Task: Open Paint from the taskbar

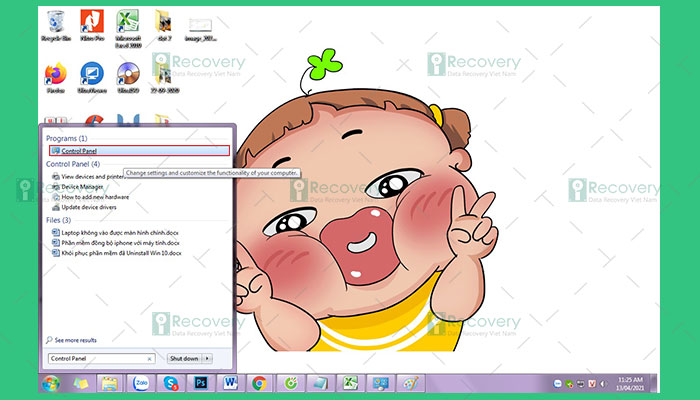Action: click(410, 383)
